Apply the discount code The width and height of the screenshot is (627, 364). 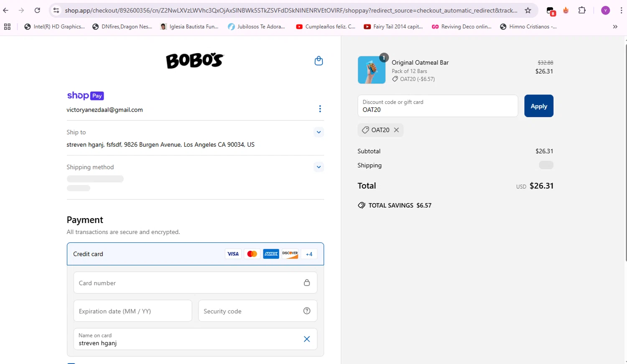click(x=539, y=106)
